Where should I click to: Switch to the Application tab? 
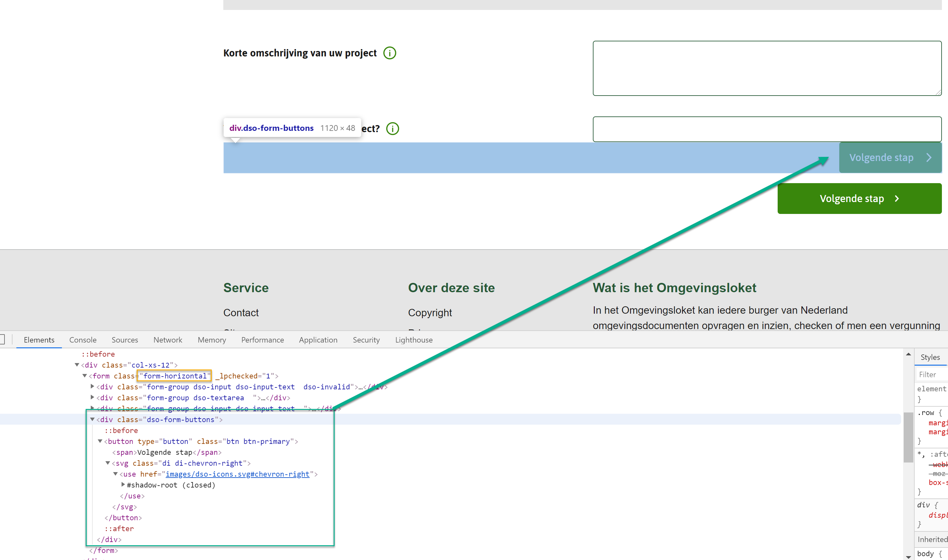click(x=318, y=340)
